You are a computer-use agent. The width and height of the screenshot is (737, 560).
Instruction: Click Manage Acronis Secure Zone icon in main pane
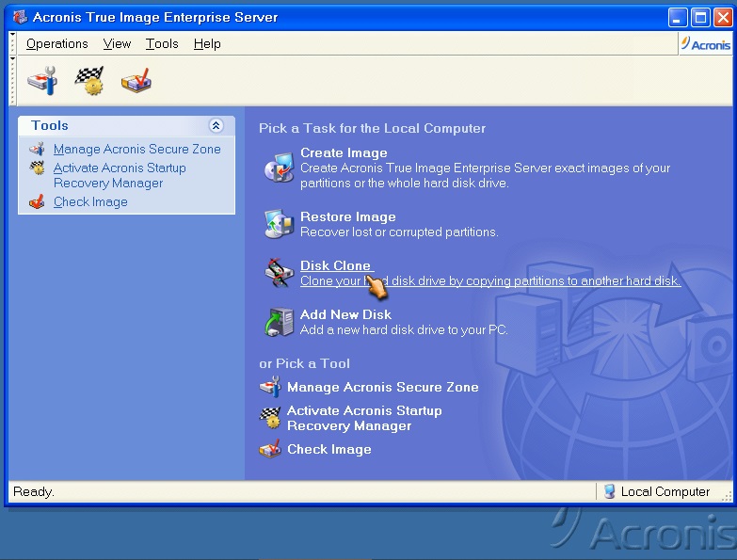coord(270,387)
